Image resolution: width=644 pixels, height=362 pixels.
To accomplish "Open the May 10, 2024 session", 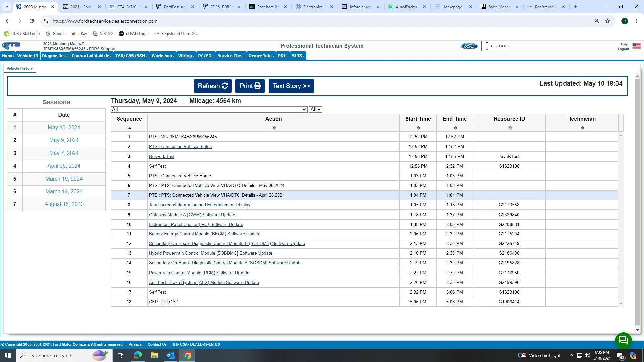I will (x=64, y=128).
